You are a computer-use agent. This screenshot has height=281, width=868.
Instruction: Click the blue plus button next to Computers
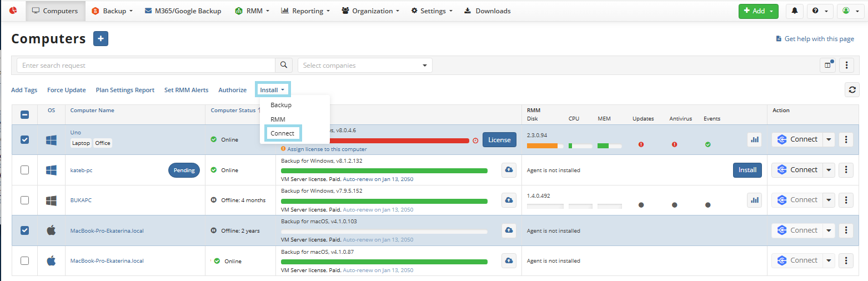[101, 39]
